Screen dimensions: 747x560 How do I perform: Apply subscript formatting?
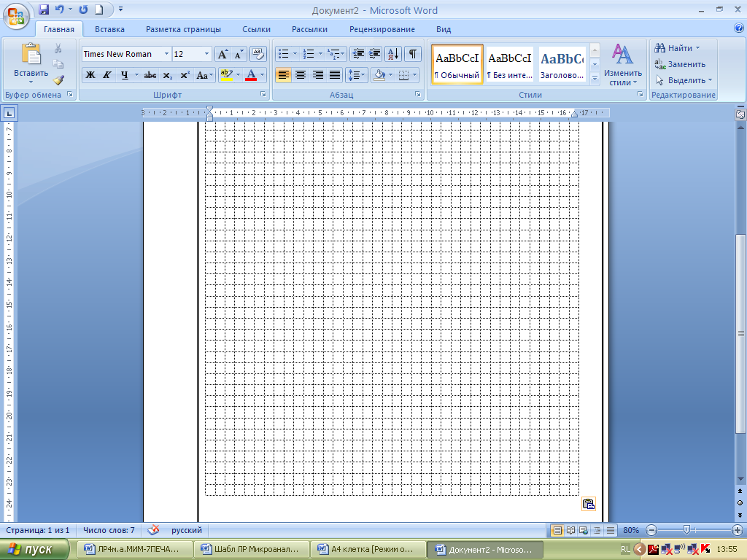(168, 75)
